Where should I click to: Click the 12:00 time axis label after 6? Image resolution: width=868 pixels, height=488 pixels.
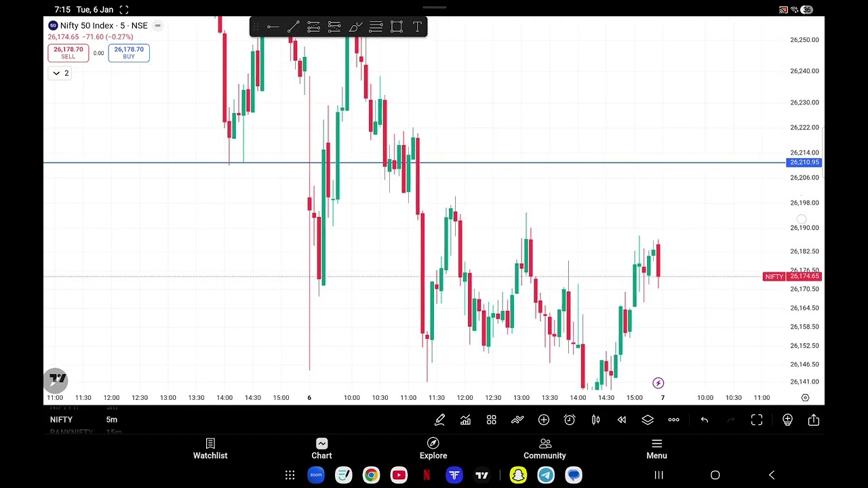tap(465, 398)
